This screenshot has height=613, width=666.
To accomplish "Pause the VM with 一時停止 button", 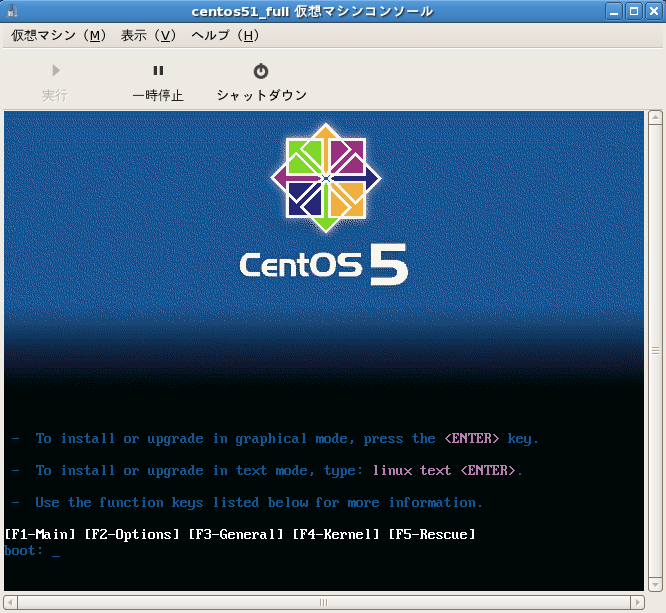I will (158, 82).
